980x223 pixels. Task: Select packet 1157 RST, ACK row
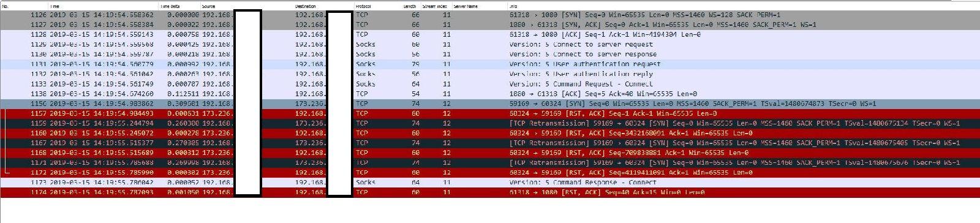click(x=490, y=113)
